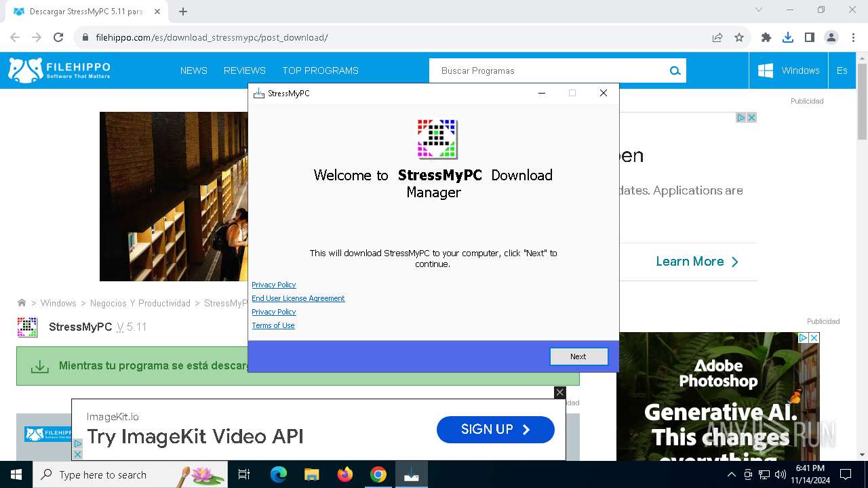Open Terms of Use link
868x488 pixels.
[x=273, y=325]
